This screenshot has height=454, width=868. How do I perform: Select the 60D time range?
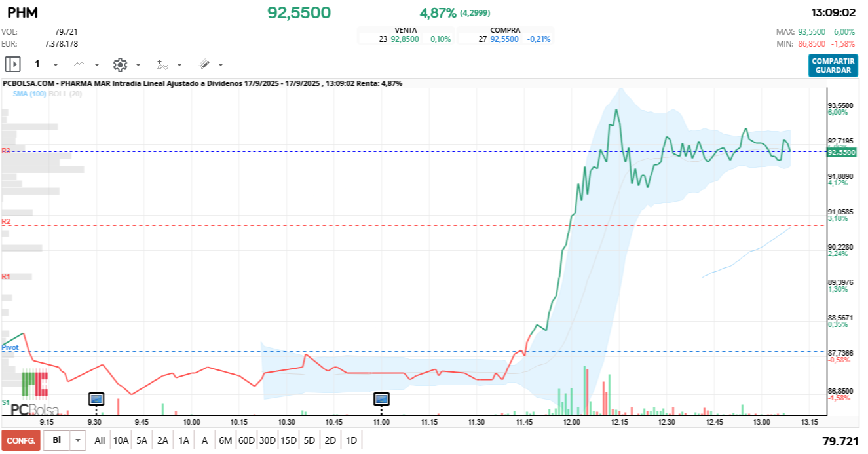(x=246, y=440)
